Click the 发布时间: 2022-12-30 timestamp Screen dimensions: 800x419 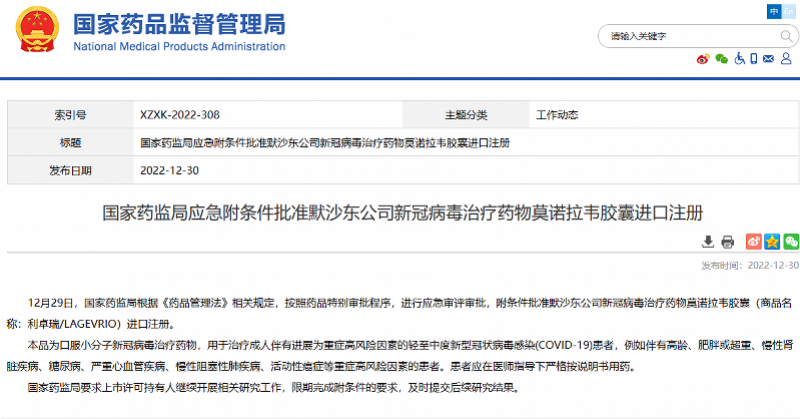click(750, 265)
